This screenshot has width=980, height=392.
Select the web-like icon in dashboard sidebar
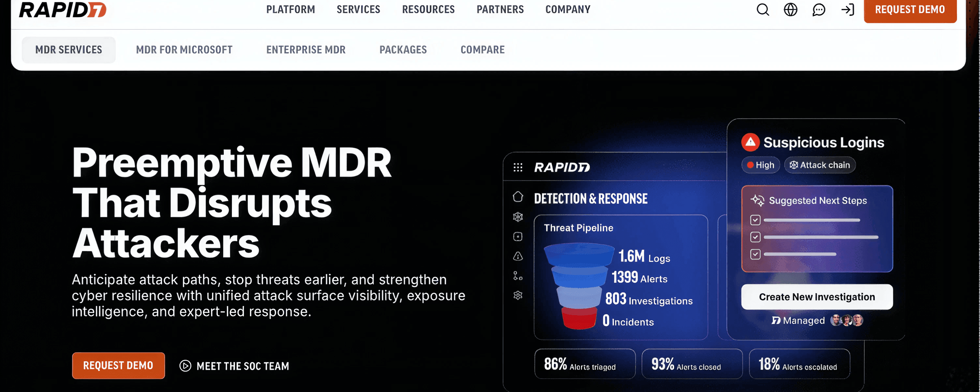coord(518,217)
